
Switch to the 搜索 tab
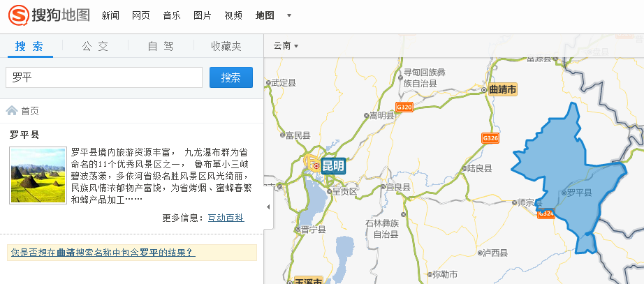(29, 46)
